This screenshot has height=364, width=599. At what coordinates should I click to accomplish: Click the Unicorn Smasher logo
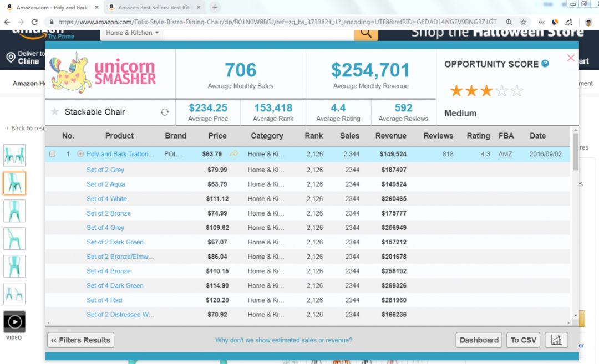click(x=103, y=73)
